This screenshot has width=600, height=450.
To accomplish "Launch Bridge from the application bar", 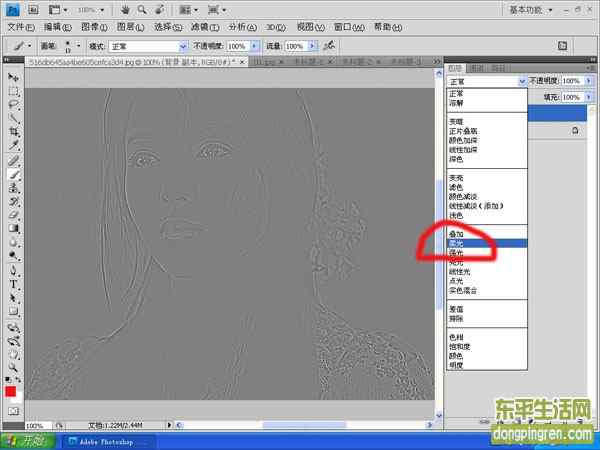I will 34,9.
